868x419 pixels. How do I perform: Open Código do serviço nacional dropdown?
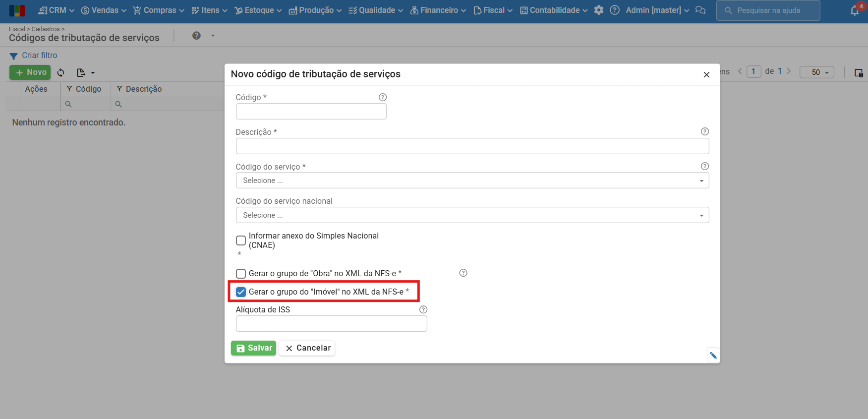click(472, 215)
